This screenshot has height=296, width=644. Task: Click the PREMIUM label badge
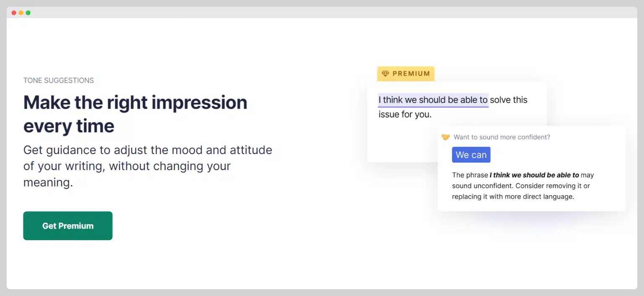(x=406, y=73)
